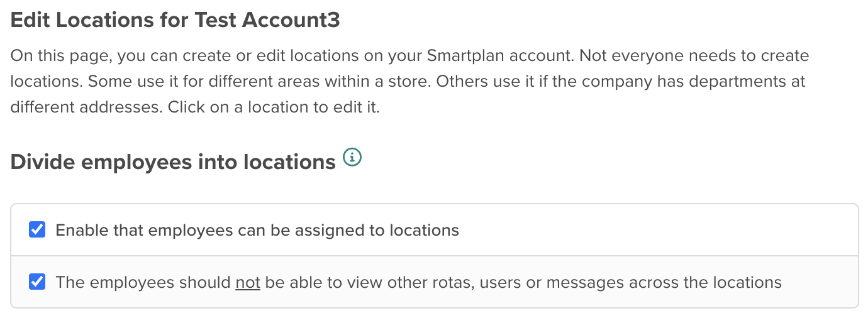868x318 pixels.
Task: Click the underlined word "not"
Action: (x=248, y=283)
